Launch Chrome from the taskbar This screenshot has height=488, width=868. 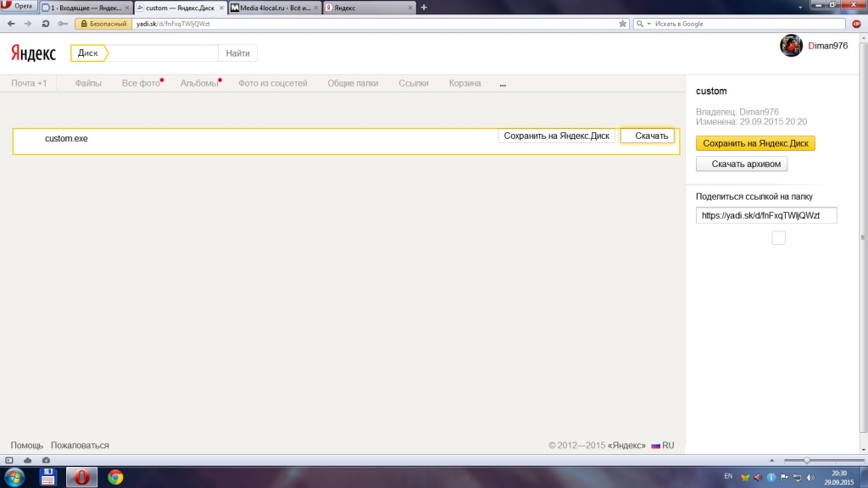pos(115,477)
